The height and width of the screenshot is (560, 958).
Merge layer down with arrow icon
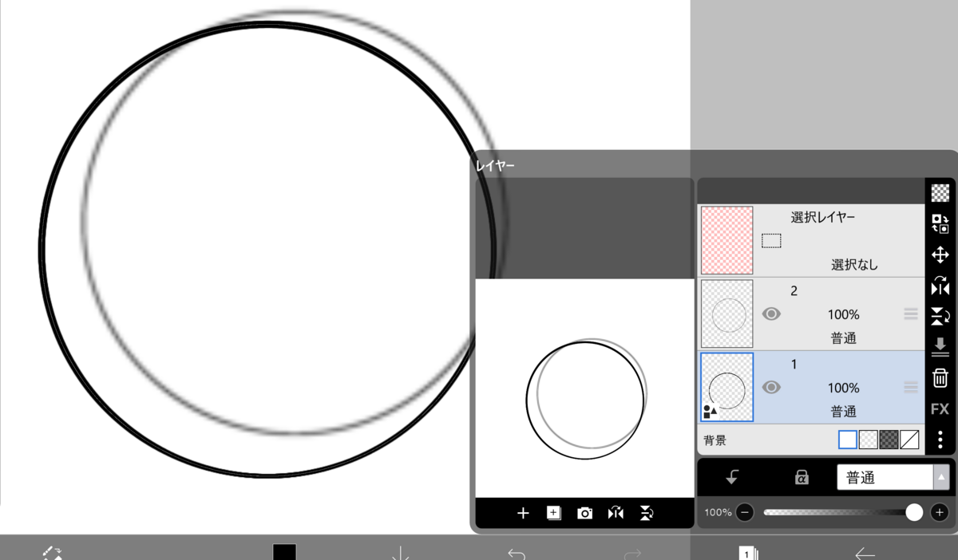pyautogui.click(x=940, y=347)
